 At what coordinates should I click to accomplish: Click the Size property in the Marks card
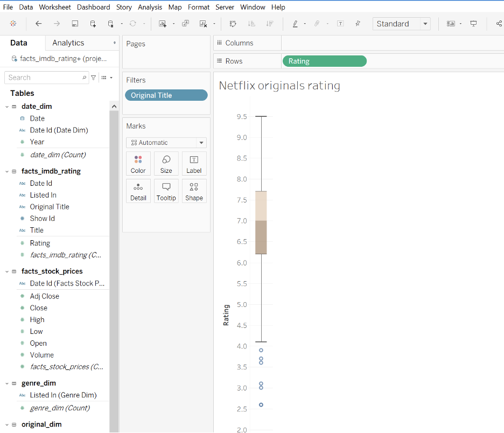166,163
